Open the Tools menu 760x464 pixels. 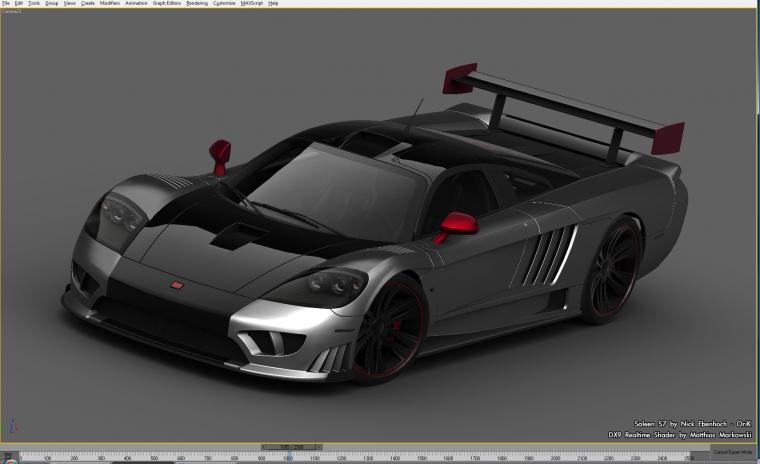click(34, 3)
